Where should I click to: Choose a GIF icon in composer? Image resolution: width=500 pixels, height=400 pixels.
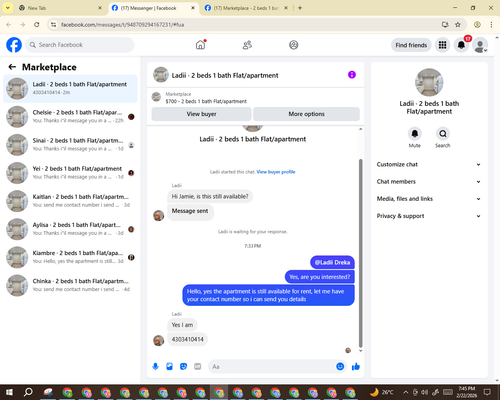[198, 367]
